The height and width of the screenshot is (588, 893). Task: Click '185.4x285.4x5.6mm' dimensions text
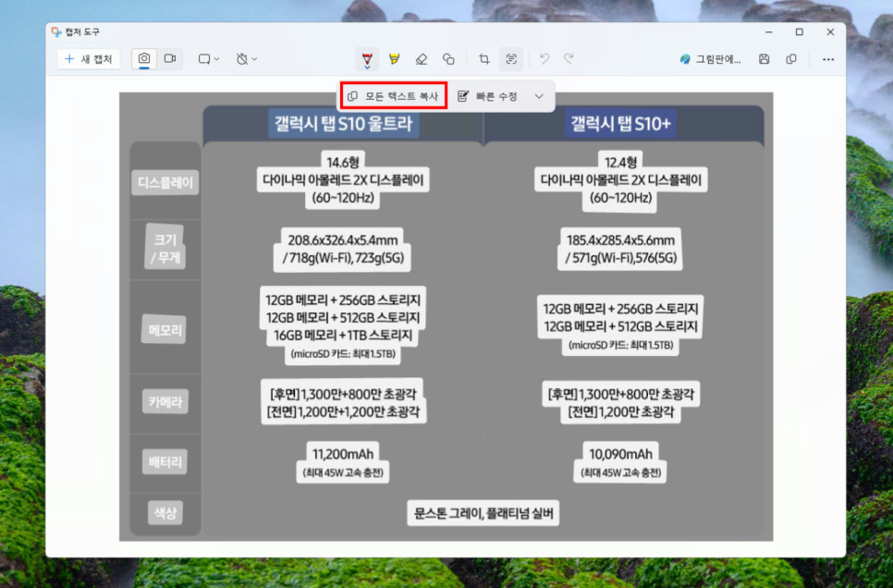click(621, 239)
